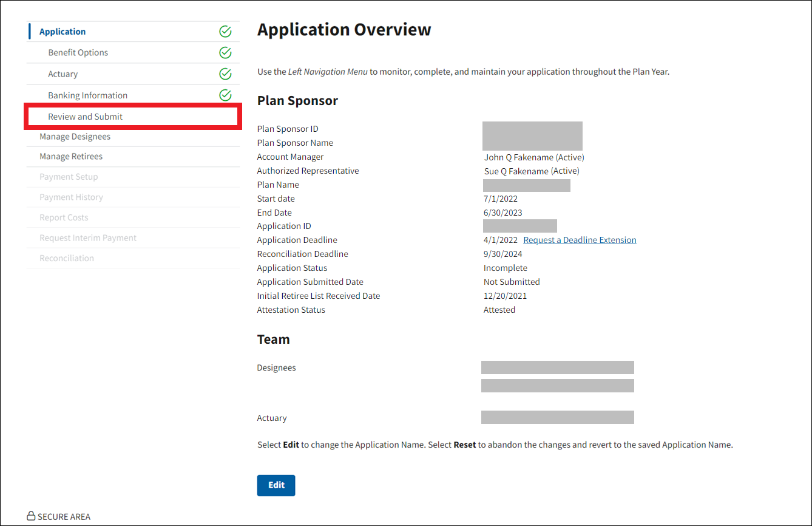Select the Report Costs menu entry
The image size is (812, 526).
(64, 217)
